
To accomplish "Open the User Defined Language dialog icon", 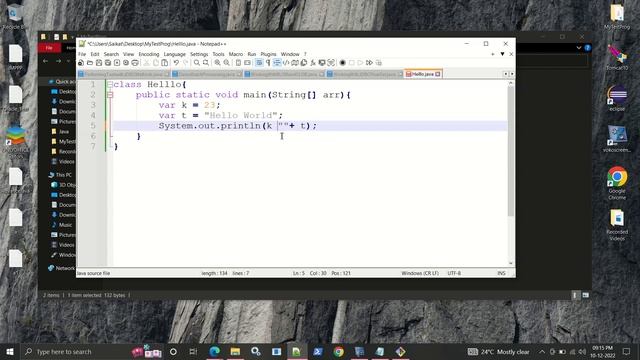I will pos(286,63).
